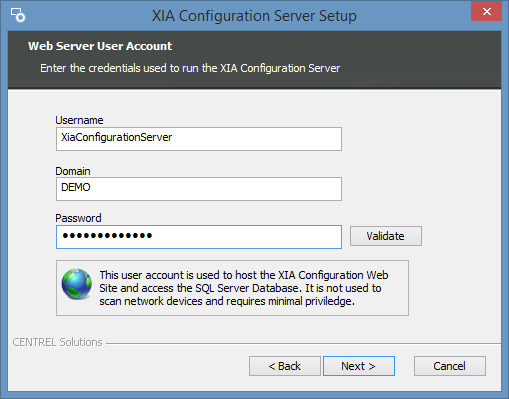This screenshot has height=399, width=509.
Task: Click the Username label
Action: coord(79,120)
